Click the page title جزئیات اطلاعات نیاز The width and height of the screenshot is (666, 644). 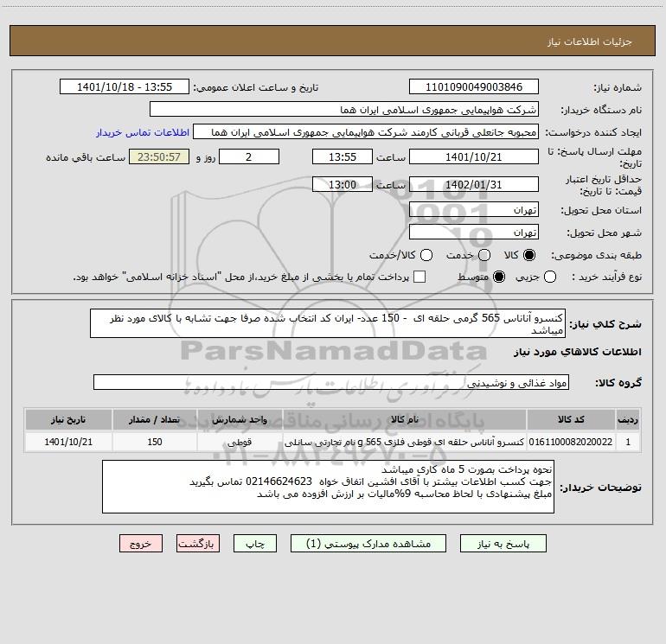(x=590, y=41)
